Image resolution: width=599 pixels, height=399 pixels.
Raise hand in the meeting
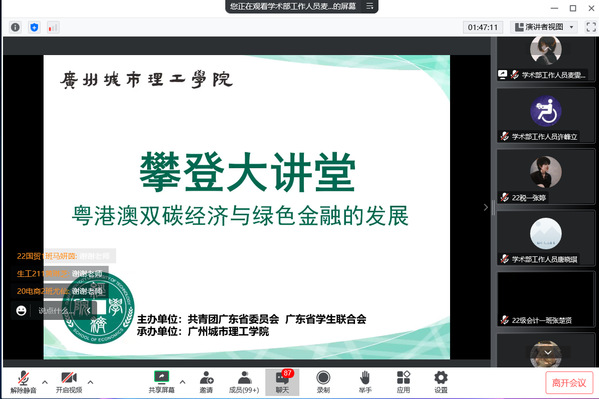[365, 382]
